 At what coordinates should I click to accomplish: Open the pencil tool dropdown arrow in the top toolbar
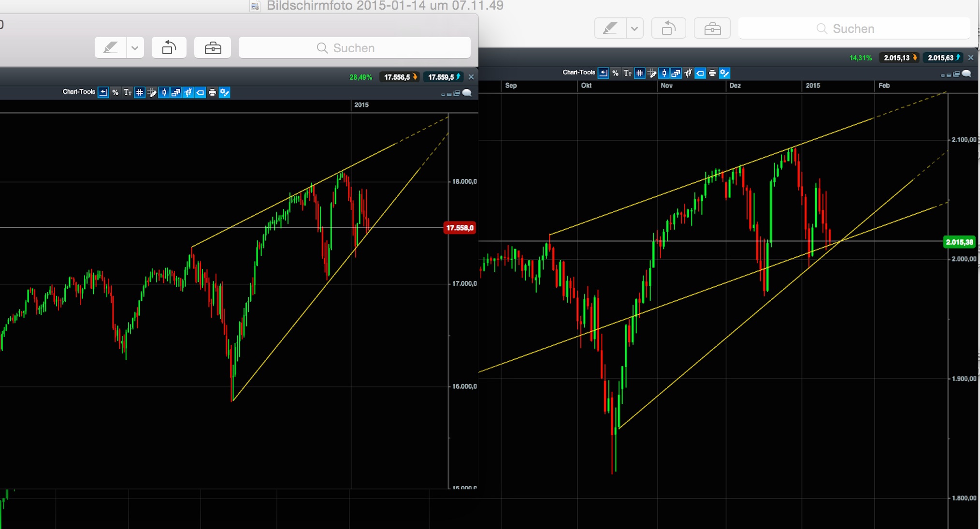click(135, 47)
